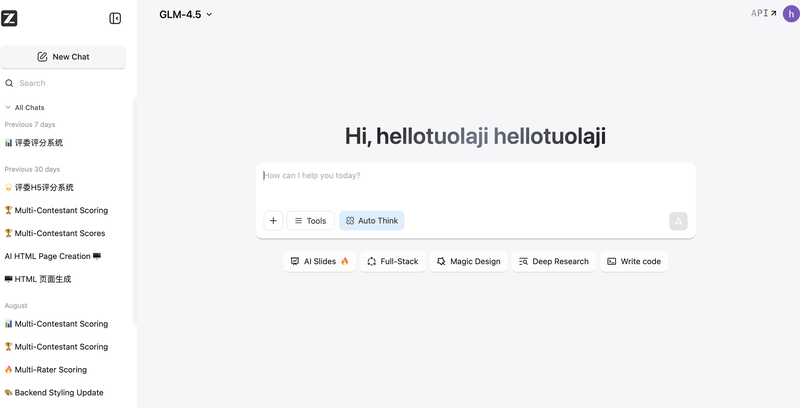
Task: Open the user avatar menu
Action: (791, 14)
